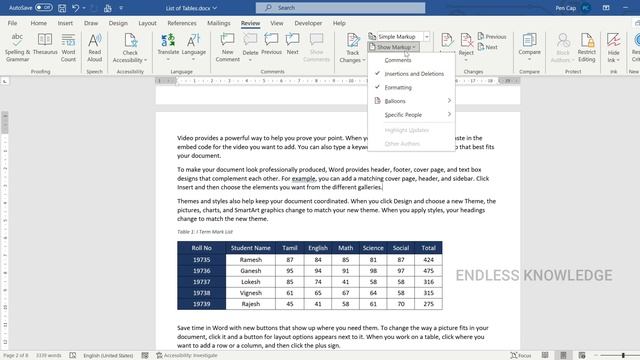Open Restrict Editing pane

[587, 47]
